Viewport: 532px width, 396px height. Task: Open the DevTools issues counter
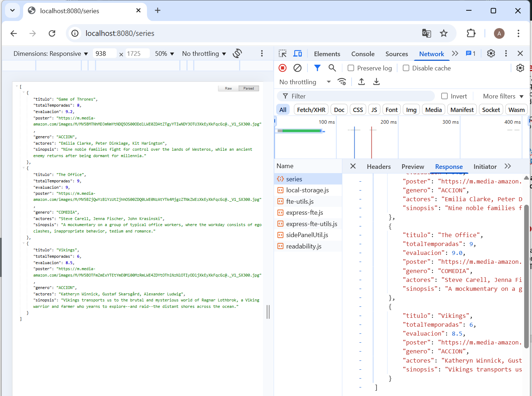[471, 54]
